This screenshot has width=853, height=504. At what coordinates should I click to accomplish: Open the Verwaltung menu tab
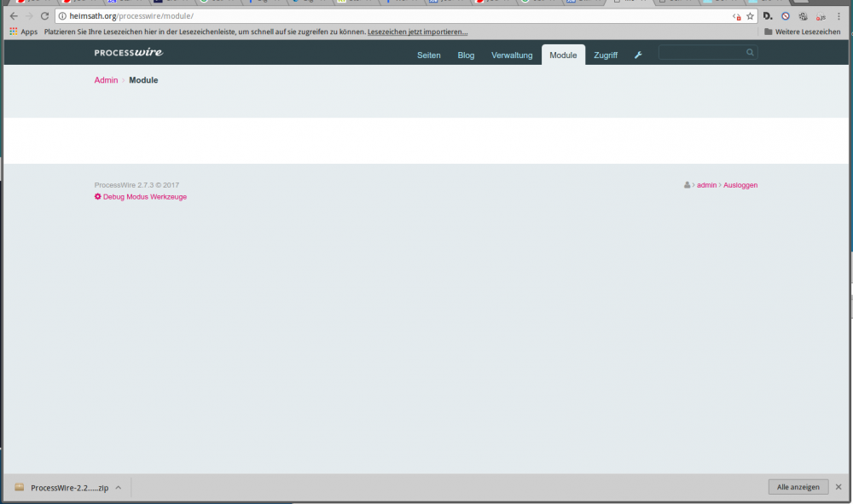(512, 55)
